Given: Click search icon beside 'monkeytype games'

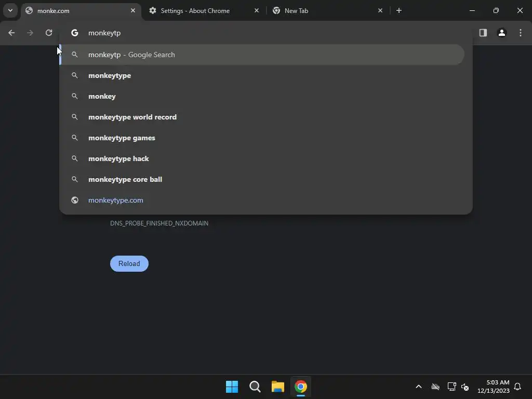Looking at the screenshot, I should (x=75, y=138).
